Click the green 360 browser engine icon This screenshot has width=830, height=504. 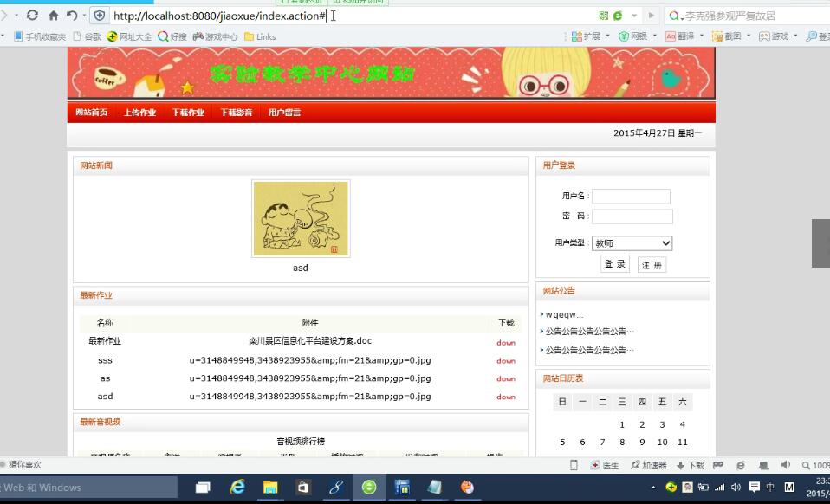click(x=618, y=16)
